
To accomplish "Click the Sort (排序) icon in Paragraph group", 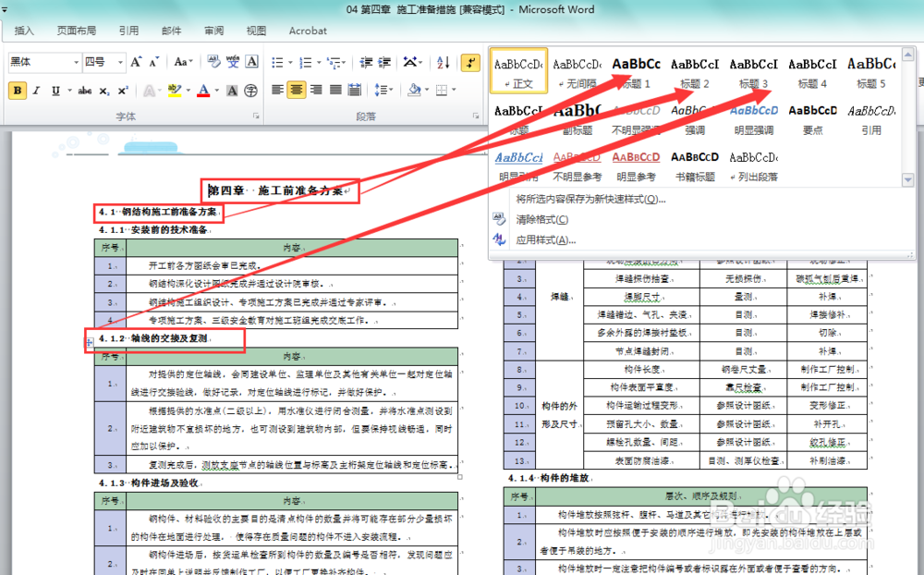I will (442, 63).
